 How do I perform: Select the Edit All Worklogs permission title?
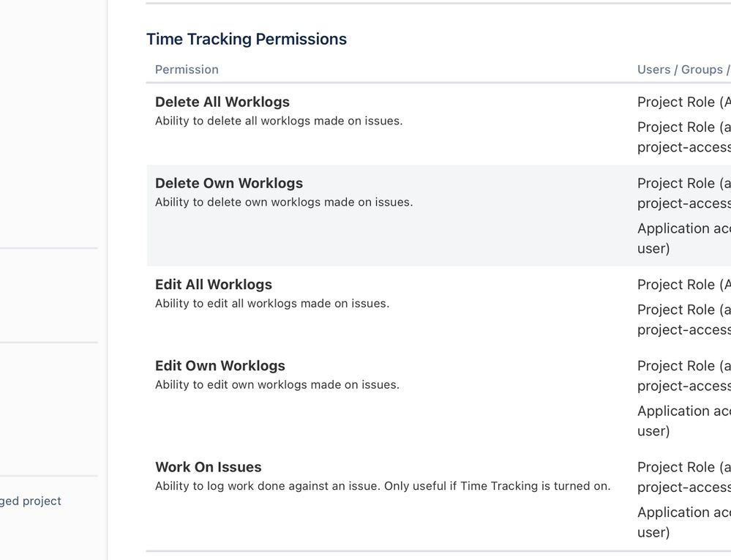[214, 285]
